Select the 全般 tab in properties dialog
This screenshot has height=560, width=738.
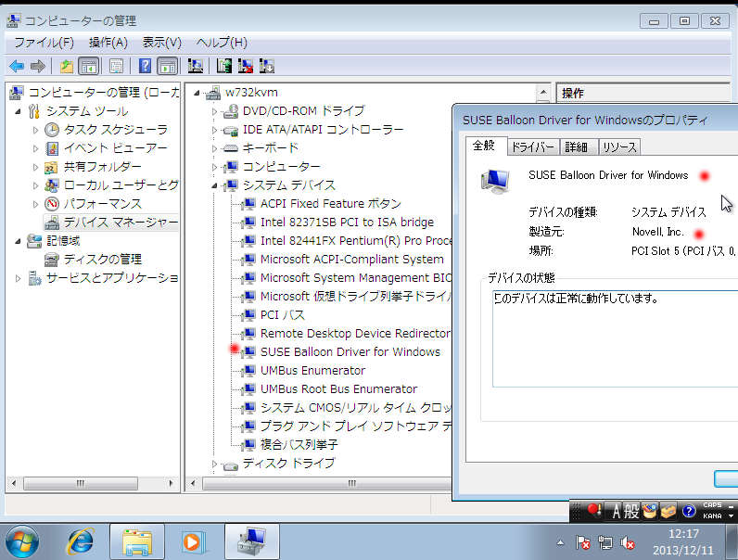[x=484, y=146]
